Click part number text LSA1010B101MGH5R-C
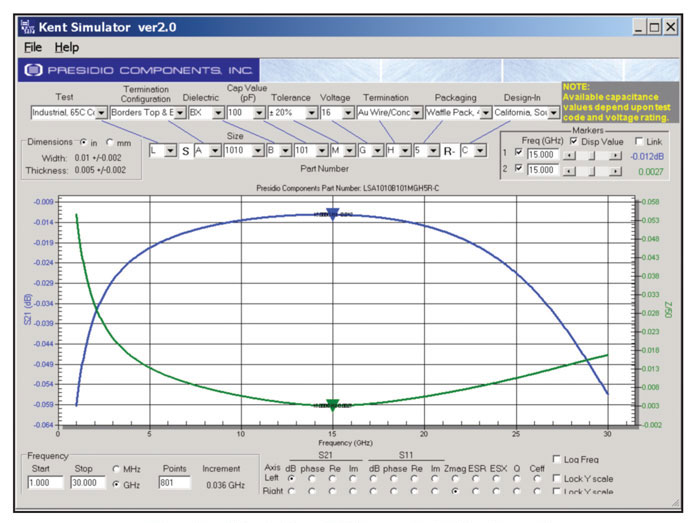700x523 pixels. (x=400, y=188)
